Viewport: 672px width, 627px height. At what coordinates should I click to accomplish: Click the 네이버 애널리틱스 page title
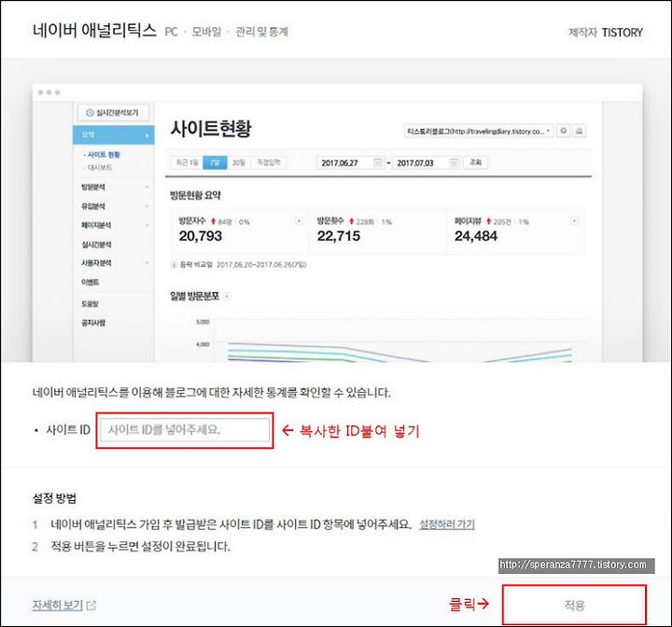click(x=94, y=31)
